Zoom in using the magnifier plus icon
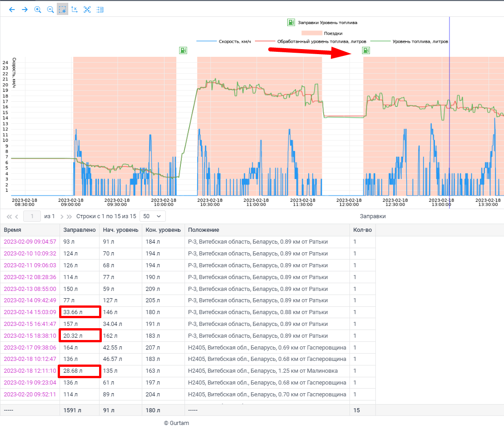The width and height of the screenshot is (504, 430). [x=38, y=10]
